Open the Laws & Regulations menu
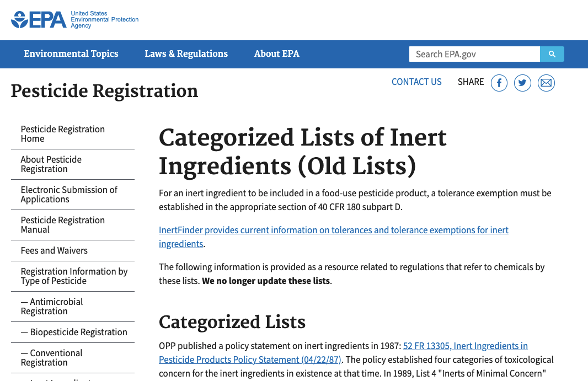Image resolution: width=588 pixels, height=381 pixels. click(186, 54)
